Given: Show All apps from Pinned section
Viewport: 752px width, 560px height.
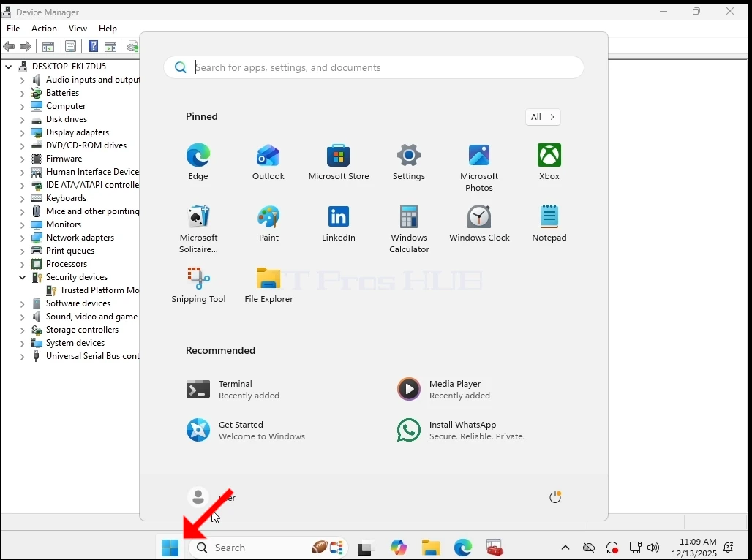Looking at the screenshot, I should [543, 116].
